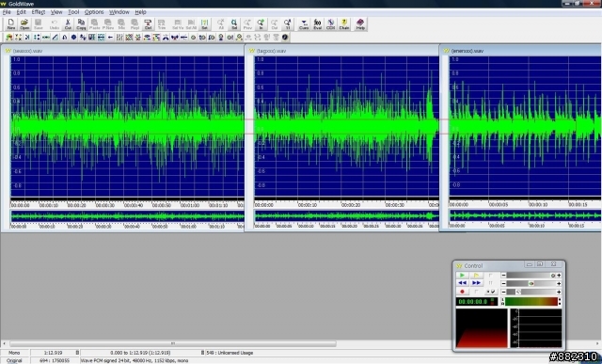
Task: Open the View menu
Action: [x=56, y=12]
